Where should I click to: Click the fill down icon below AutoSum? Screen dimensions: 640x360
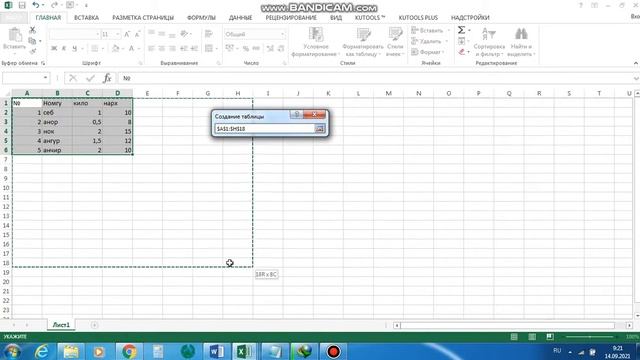click(462, 41)
